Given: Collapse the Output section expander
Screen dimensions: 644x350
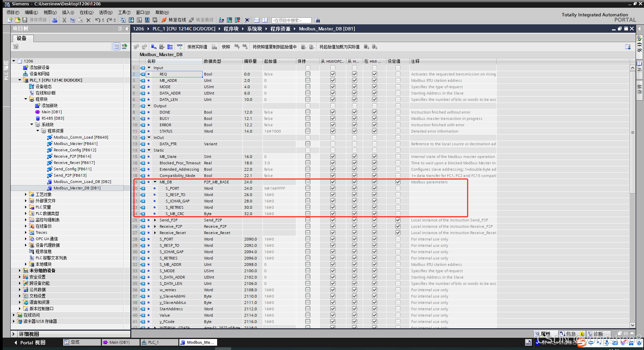Looking at the screenshot, I should tap(149, 106).
